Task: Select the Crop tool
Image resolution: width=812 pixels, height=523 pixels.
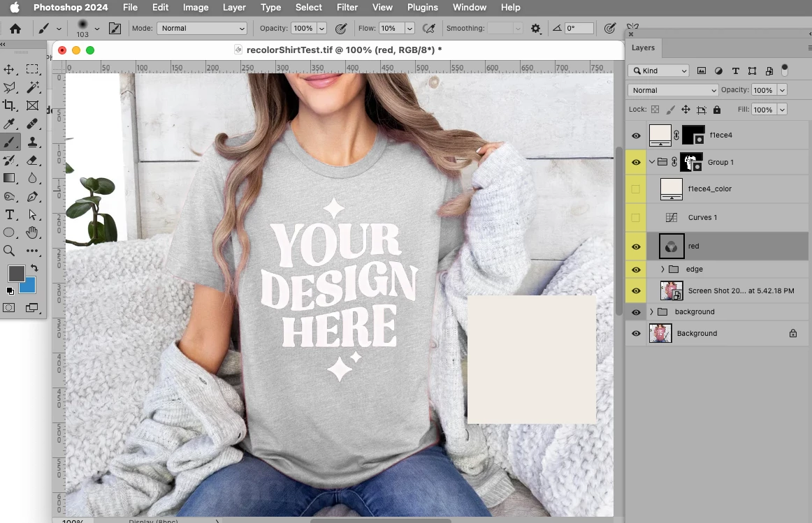Action: coord(10,105)
